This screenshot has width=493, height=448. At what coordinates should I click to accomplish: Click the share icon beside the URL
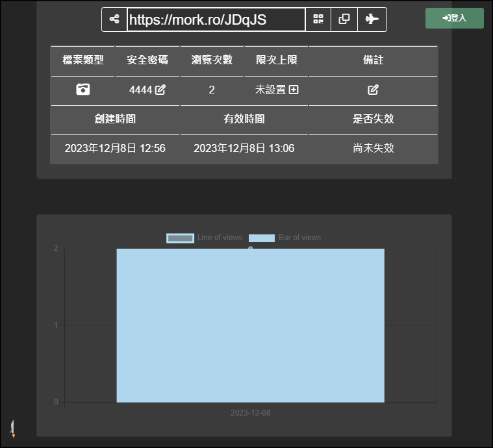tap(114, 19)
